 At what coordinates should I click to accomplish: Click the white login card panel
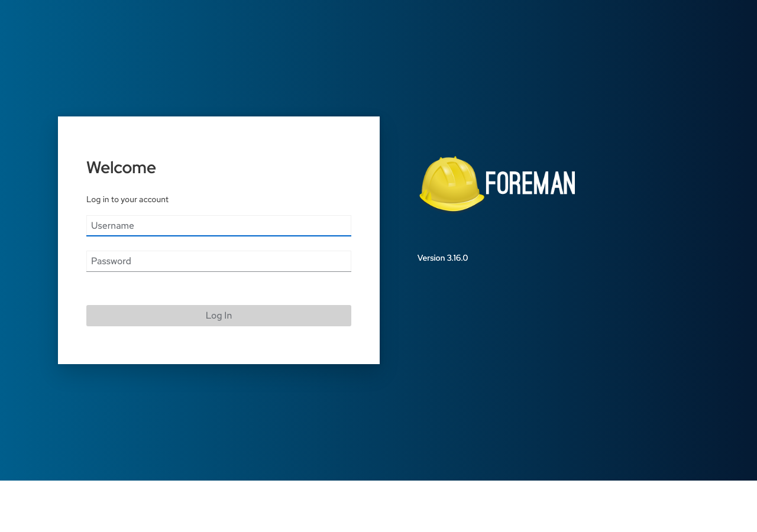pyautogui.click(x=219, y=349)
